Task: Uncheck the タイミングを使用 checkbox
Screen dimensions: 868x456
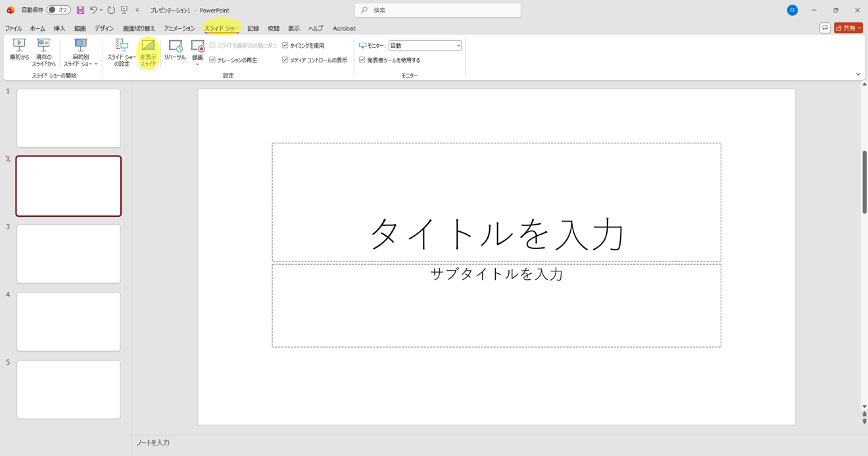Action: pos(285,45)
